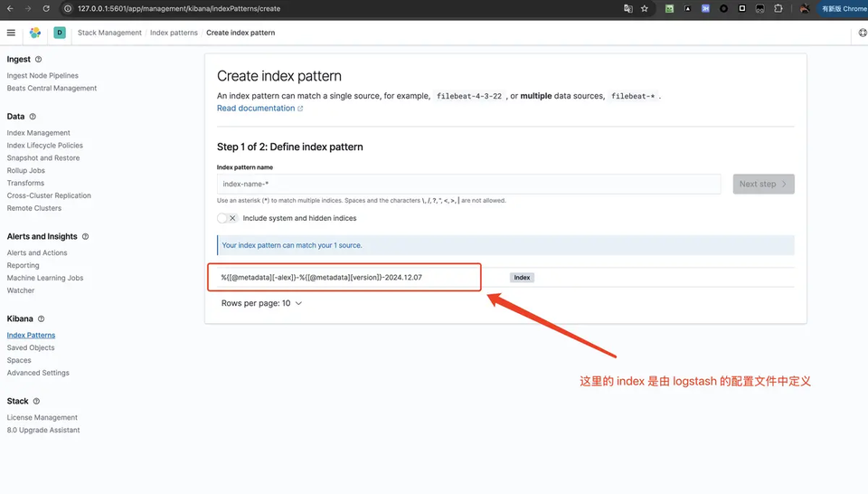The width and height of the screenshot is (868, 494).
Task: Click the translate page icon
Action: click(627, 8)
